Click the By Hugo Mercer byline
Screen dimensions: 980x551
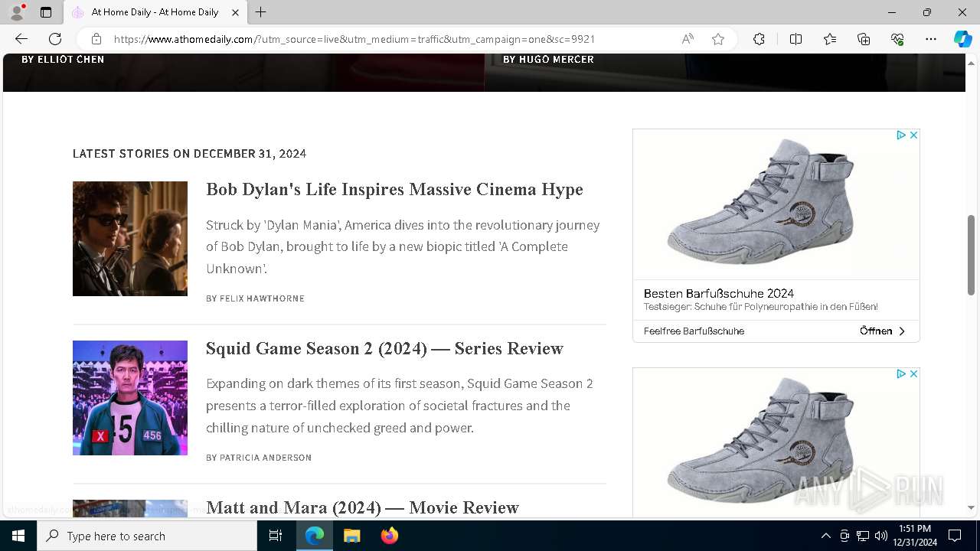click(548, 59)
